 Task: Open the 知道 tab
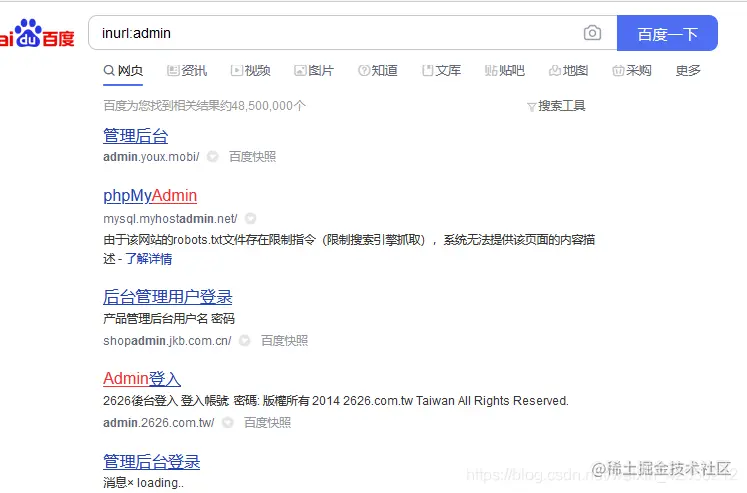[377, 70]
